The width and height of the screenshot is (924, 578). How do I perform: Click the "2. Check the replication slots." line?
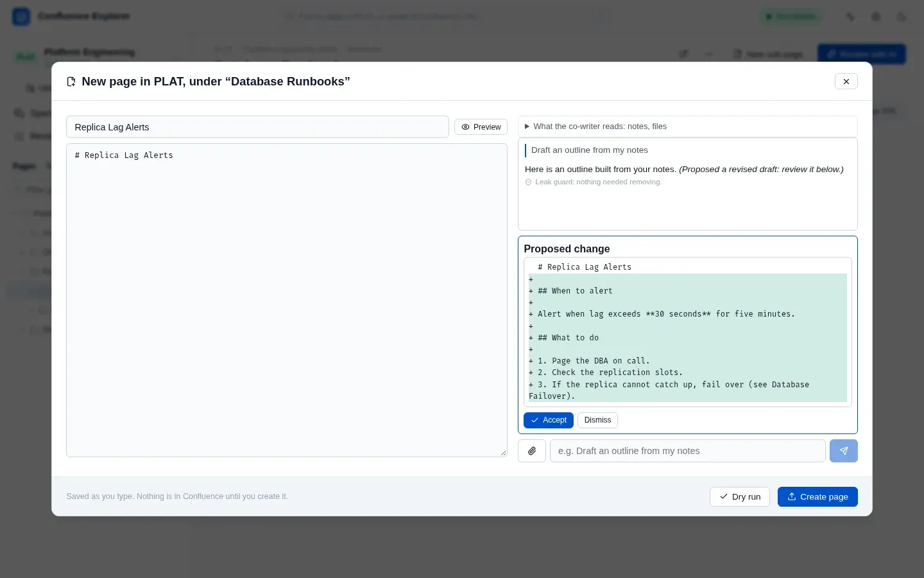pos(688,372)
